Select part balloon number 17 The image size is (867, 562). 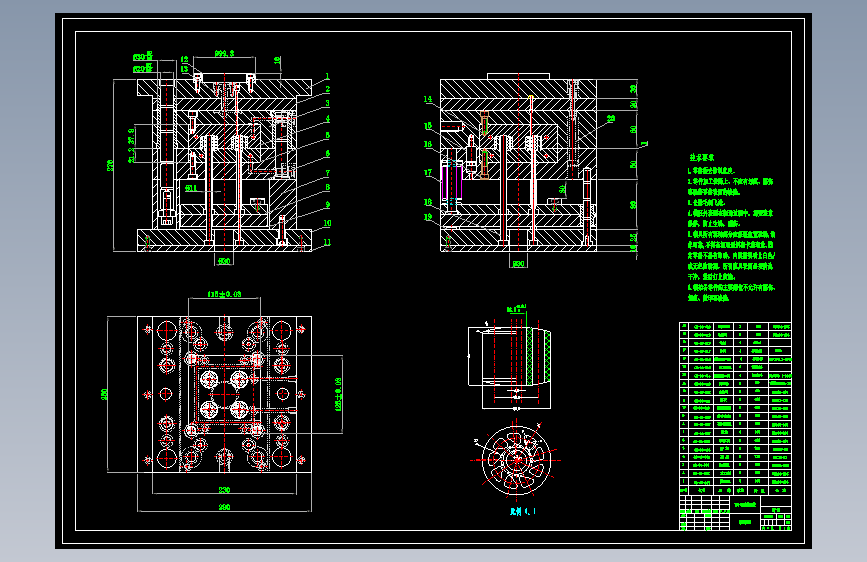tap(427, 173)
